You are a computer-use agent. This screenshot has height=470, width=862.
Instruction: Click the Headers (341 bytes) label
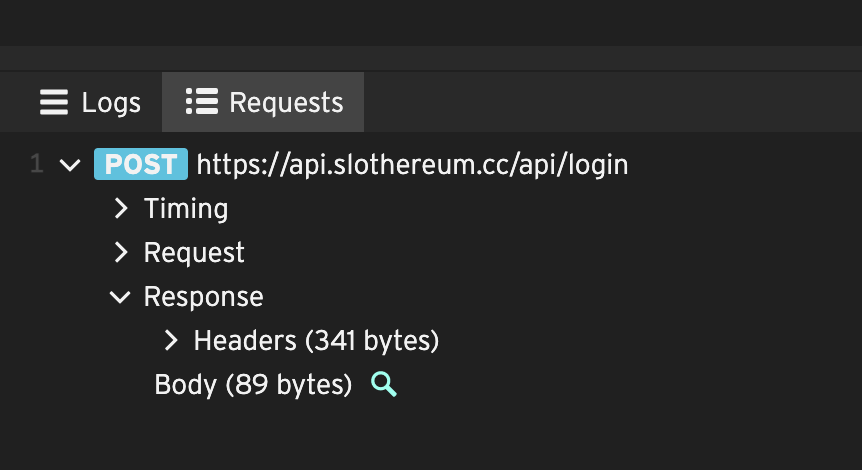[316, 341]
